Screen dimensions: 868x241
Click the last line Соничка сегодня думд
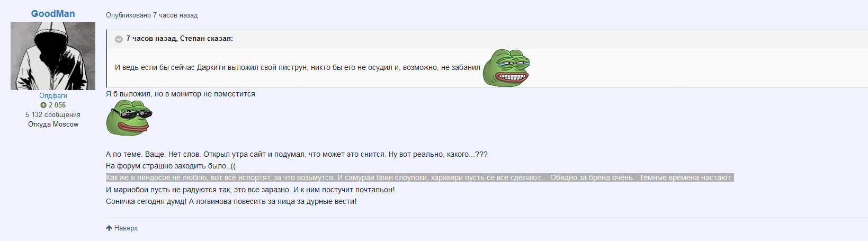tap(231, 202)
